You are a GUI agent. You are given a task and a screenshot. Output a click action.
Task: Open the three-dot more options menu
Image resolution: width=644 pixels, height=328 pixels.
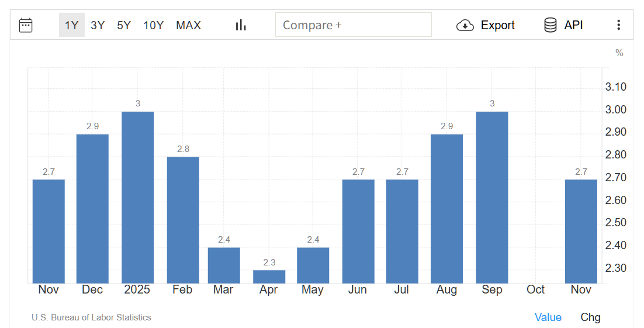coord(618,25)
